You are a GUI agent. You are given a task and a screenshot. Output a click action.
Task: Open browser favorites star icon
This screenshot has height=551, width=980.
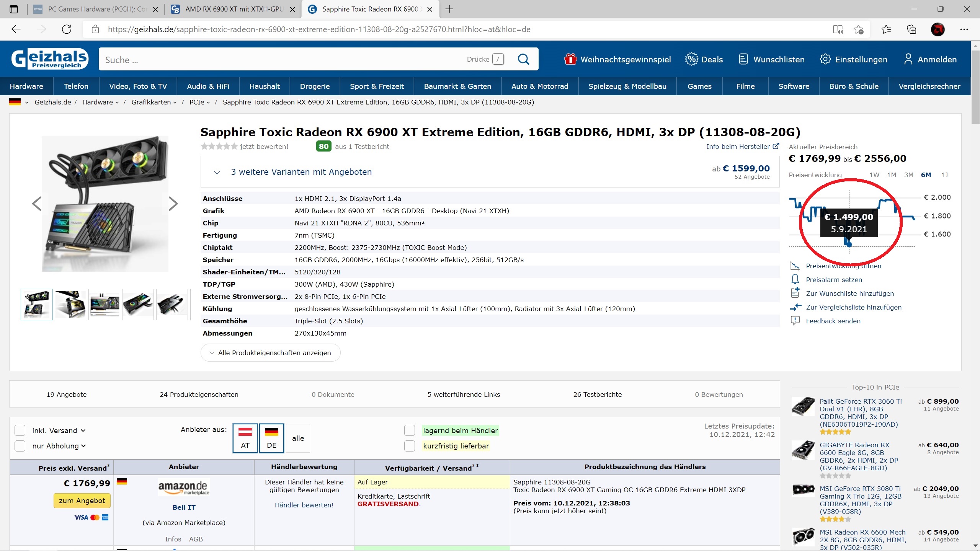point(886,29)
